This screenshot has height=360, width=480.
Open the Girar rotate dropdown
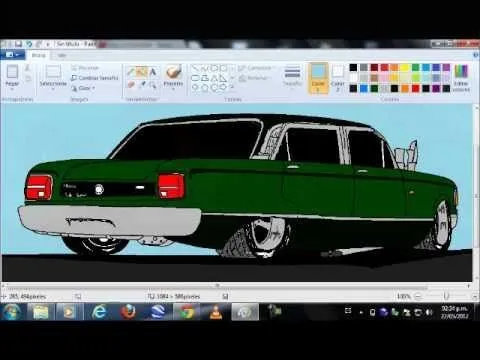(84, 88)
